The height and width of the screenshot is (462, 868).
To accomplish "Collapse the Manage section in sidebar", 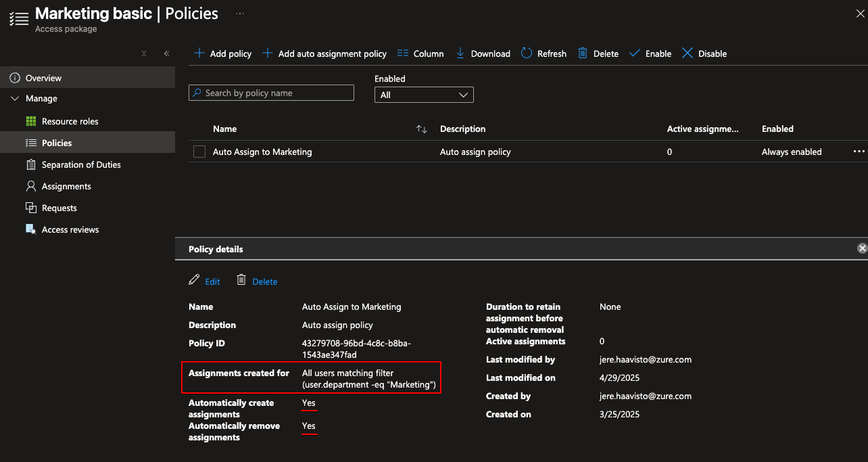I will pos(16,99).
